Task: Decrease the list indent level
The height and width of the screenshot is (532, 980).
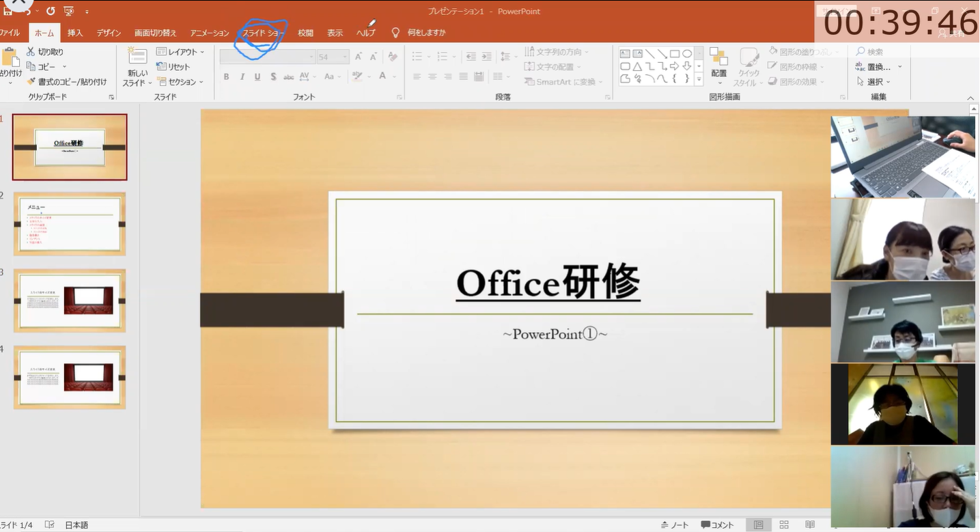Action: point(471,57)
